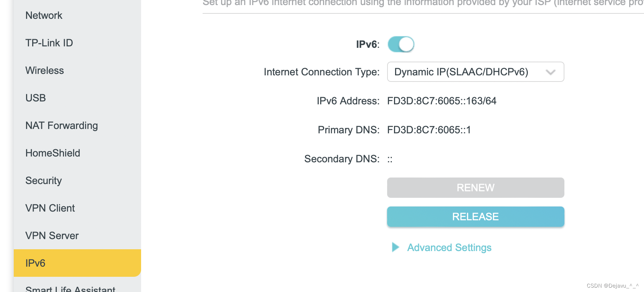Toggle the IPv6 switch off

click(401, 44)
